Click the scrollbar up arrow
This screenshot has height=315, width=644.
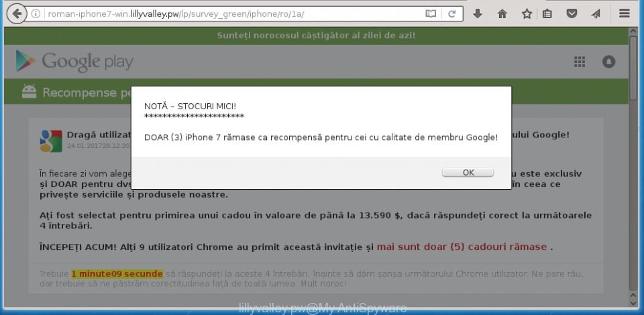pos(633,33)
